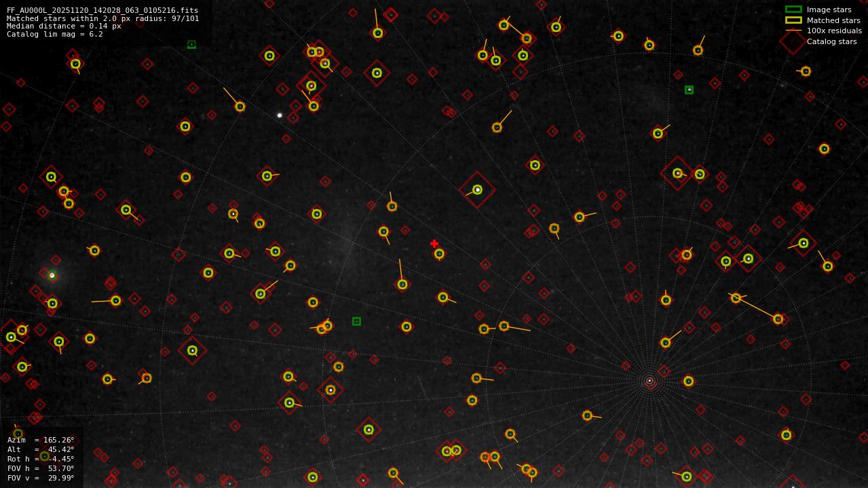Viewport: 868px width, 488px height.
Task: Click the bright unmarked white star
Action: [280, 115]
